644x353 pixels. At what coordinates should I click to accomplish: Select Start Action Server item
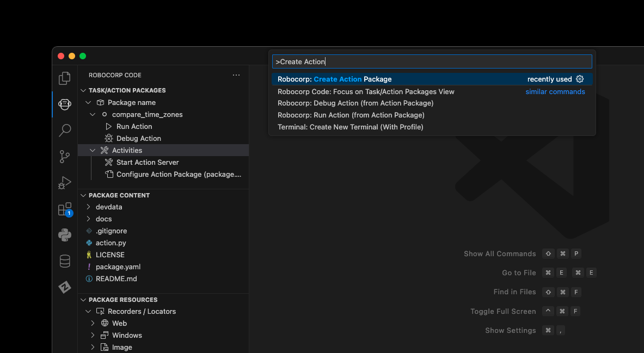163,162
